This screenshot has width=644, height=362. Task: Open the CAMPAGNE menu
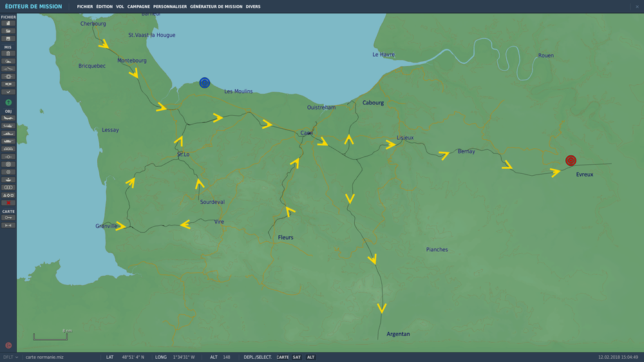138,6
